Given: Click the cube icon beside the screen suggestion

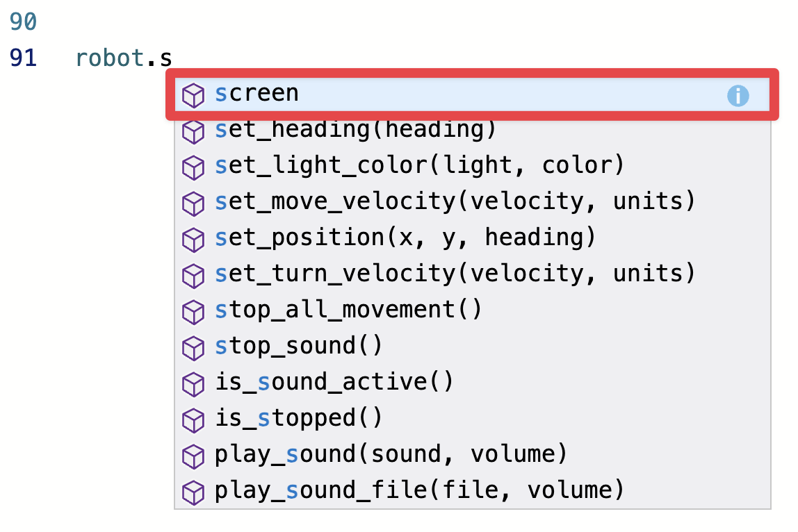Looking at the screenshot, I should pos(193,94).
